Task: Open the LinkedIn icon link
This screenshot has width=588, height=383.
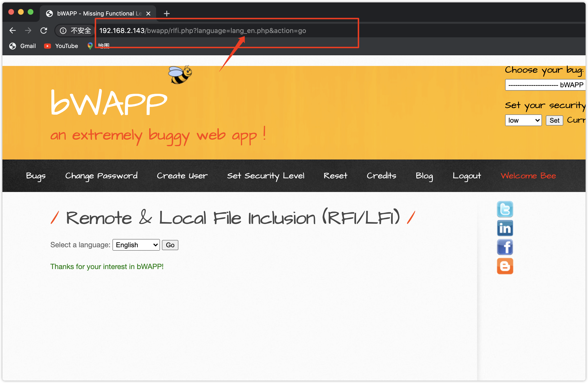Action: coord(505,228)
